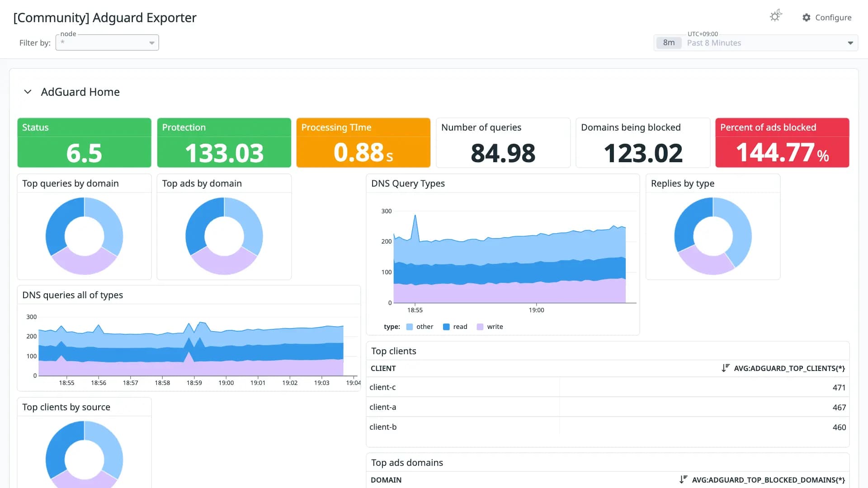Image resolution: width=868 pixels, height=488 pixels.
Task: Open the Protection 133.03 widget
Action: [224, 143]
